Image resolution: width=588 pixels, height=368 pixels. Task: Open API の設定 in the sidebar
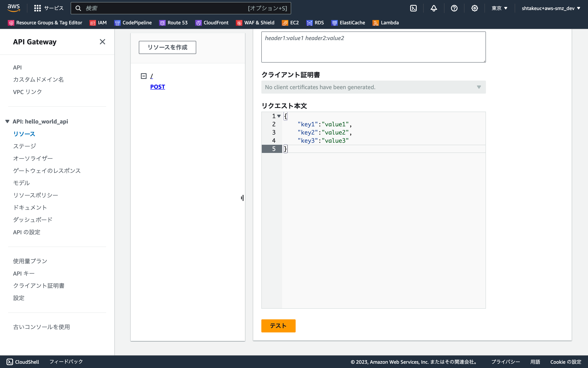pyautogui.click(x=27, y=232)
